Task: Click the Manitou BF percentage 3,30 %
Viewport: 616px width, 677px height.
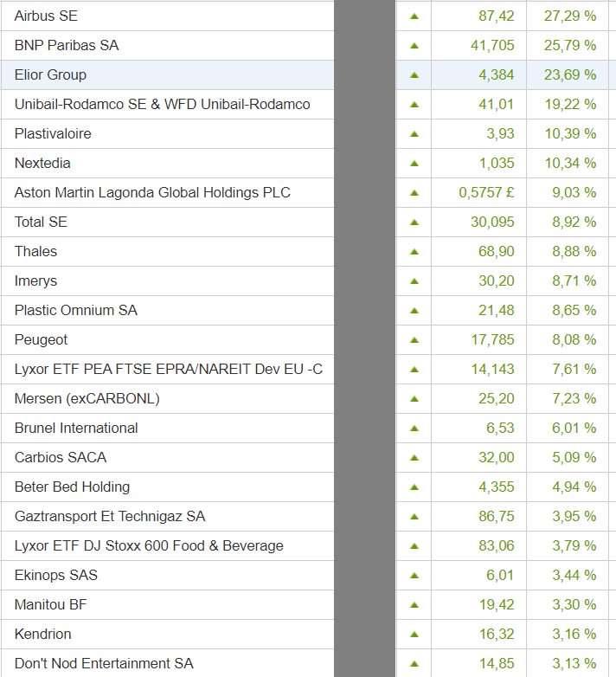Action: [574, 604]
